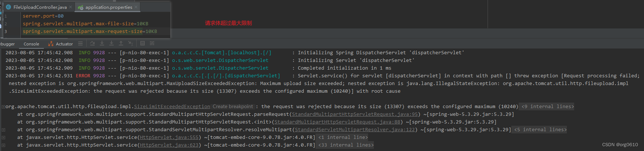Open StandardMultipartHttpServletRequest.java:88 source link

point(337,122)
